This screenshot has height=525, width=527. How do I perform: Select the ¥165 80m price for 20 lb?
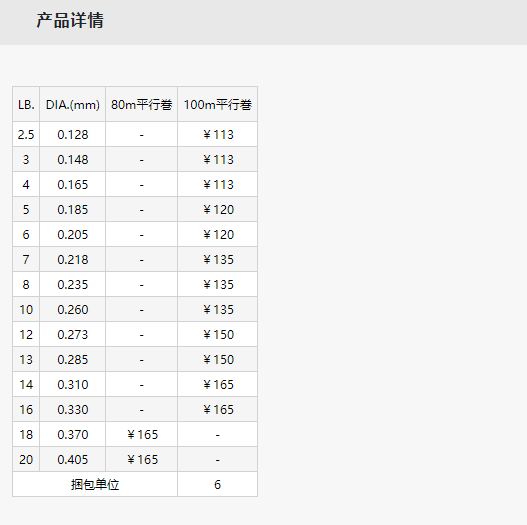tap(141, 459)
